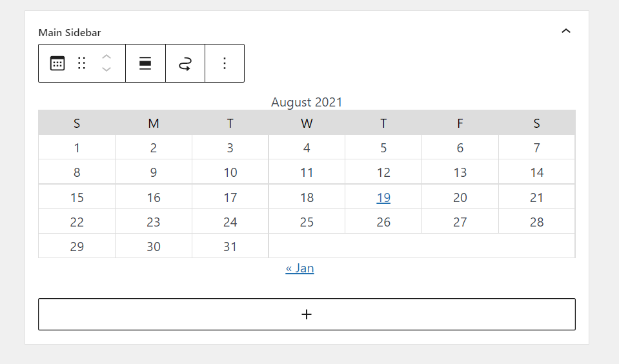
Task: Select day 31 in the calendar
Action: coord(230,247)
